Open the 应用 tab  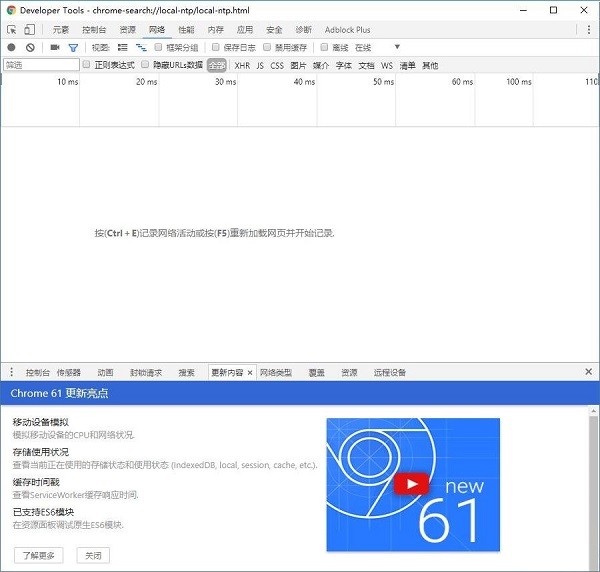(x=245, y=30)
